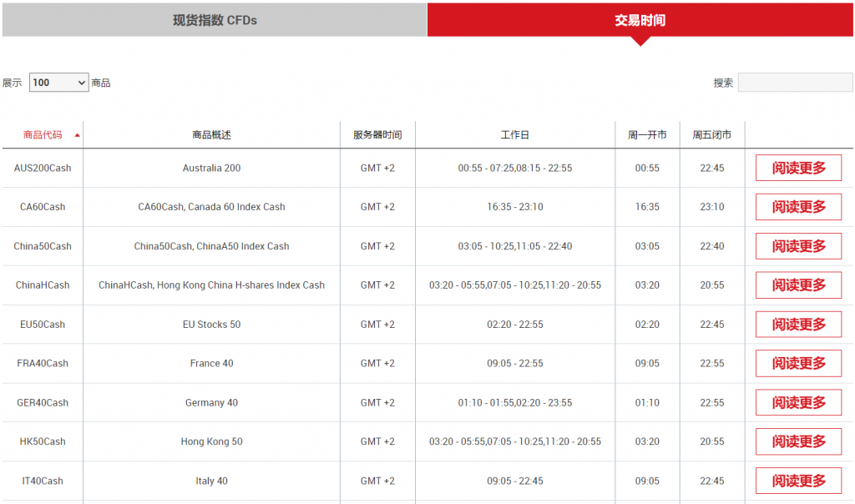Click 阅读更多 for AUS200Cash
The width and height of the screenshot is (855, 504).
pyautogui.click(x=798, y=168)
